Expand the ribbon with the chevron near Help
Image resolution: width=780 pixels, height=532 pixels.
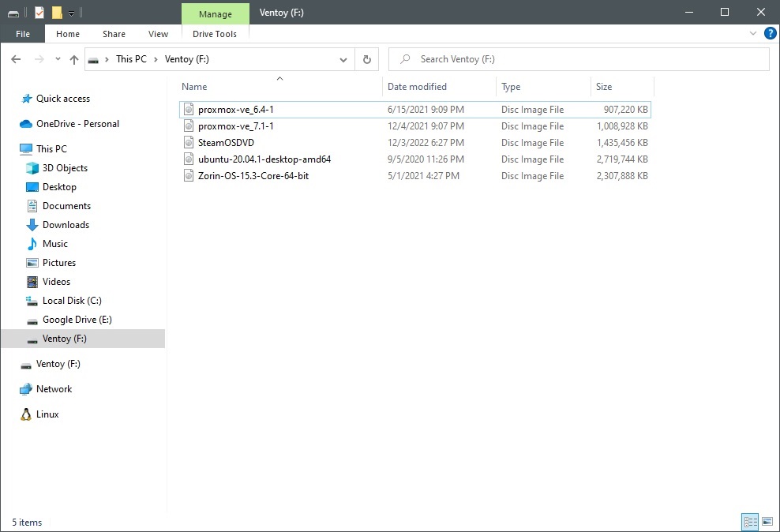click(x=752, y=33)
